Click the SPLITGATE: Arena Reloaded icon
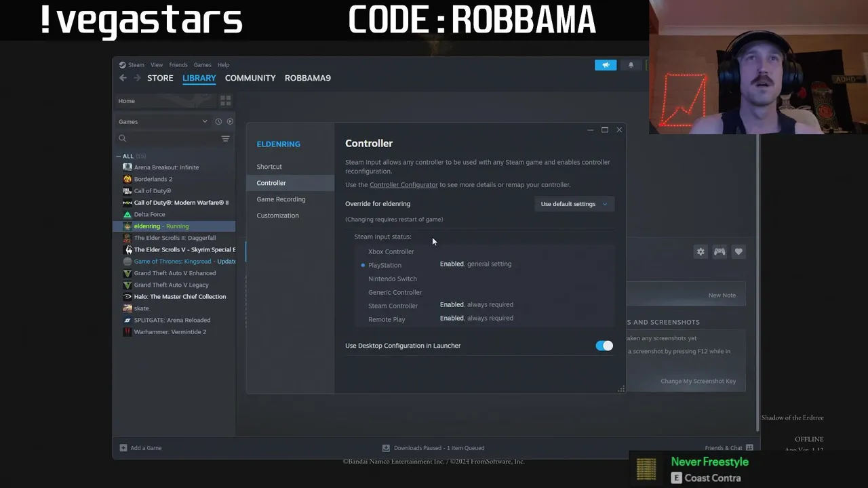The height and width of the screenshot is (488, 868). (127, 320)
